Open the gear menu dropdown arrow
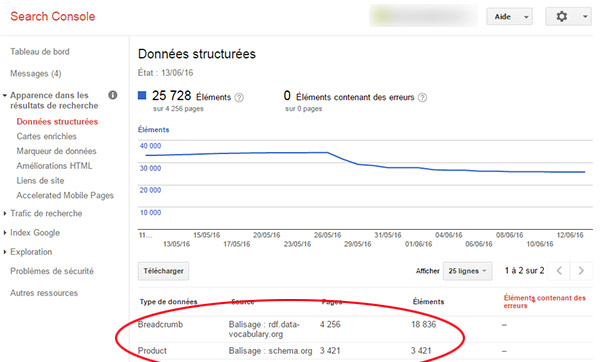The width and height of the screenshot is (600, 362). pos(585,17)
